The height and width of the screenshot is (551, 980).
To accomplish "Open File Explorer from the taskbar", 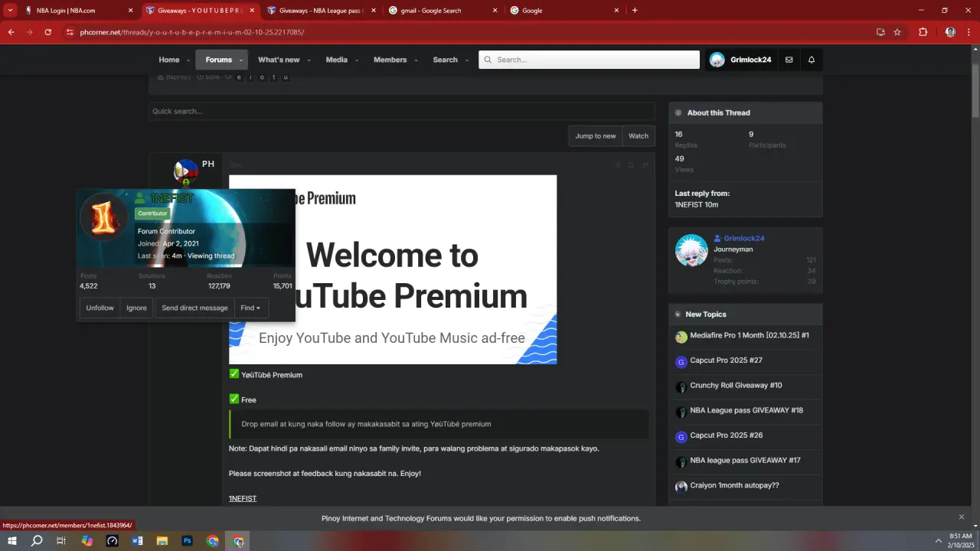I will [x=162, y=541].
